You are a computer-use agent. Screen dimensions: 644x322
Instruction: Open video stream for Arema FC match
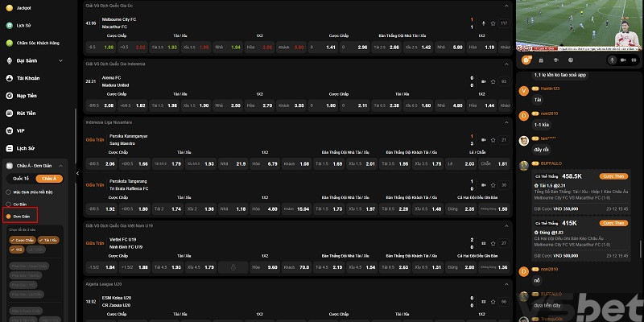[483, 81]
